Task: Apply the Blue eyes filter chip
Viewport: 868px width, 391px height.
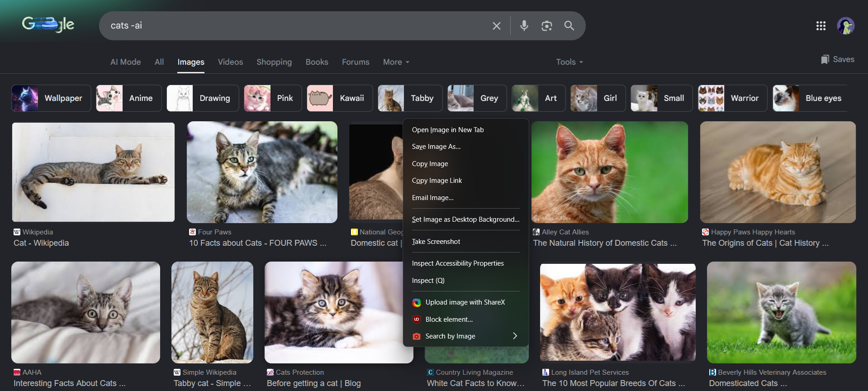Action: coord(810,98)
